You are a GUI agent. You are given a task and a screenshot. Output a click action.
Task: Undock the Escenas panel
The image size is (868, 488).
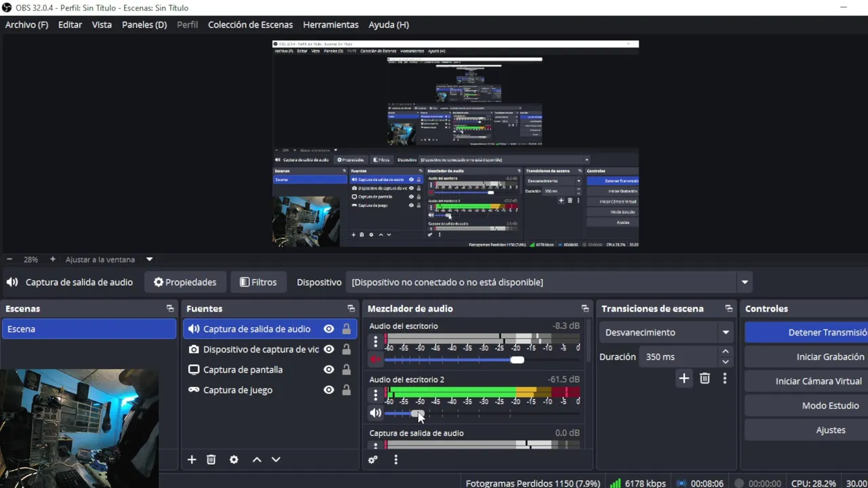(170, 308)
